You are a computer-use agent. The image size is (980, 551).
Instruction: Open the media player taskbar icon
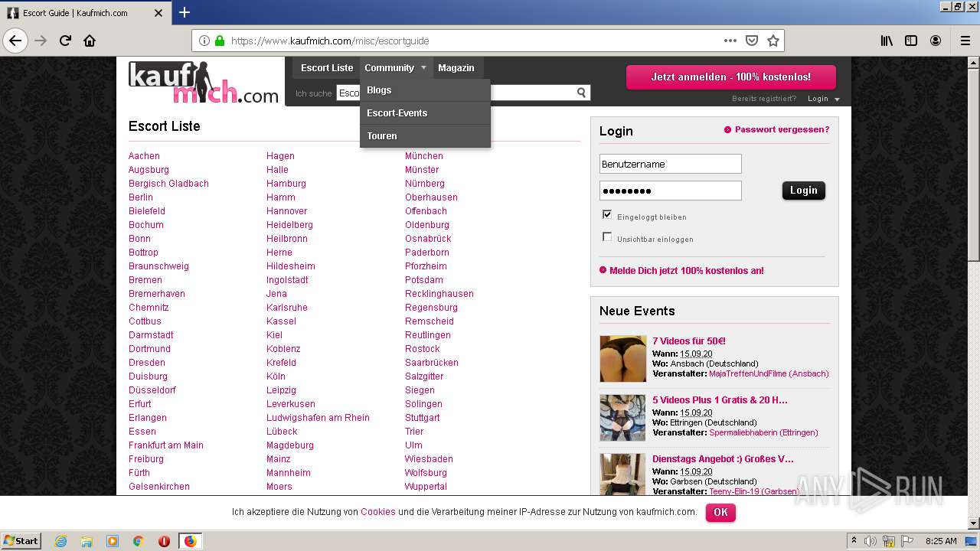113,541
